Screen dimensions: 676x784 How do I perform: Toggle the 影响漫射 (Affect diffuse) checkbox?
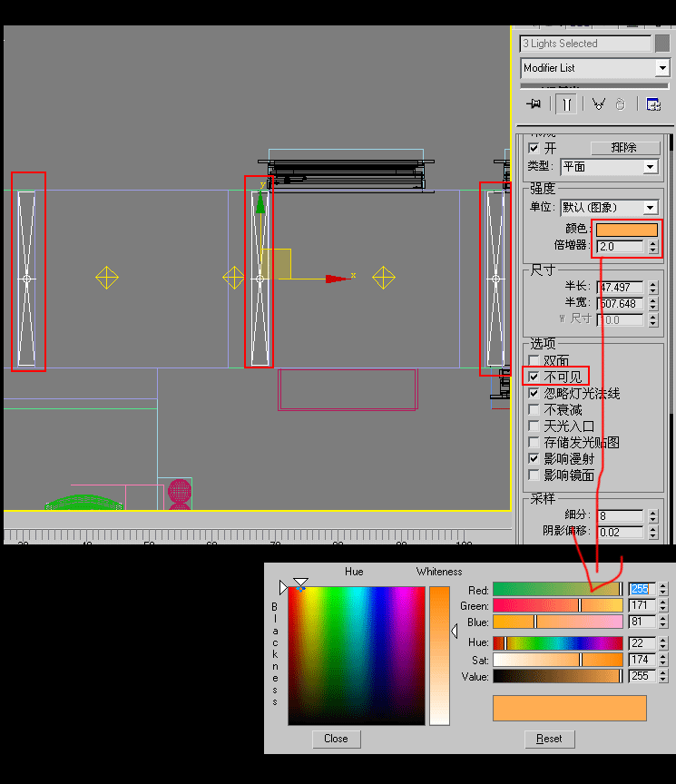[534, 458]
